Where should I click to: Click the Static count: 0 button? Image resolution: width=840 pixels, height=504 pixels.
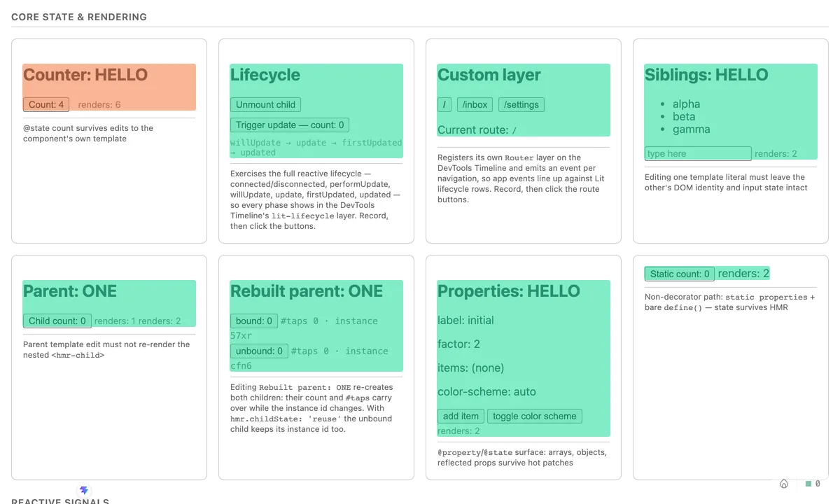click(680, 274)
